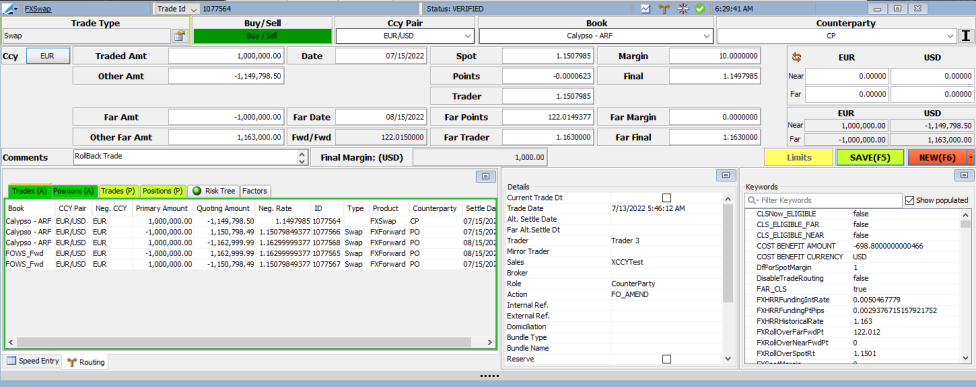Select trade row with ID 1077564
This screenshot has height=387, width=976.
click(x=250, y=220)
